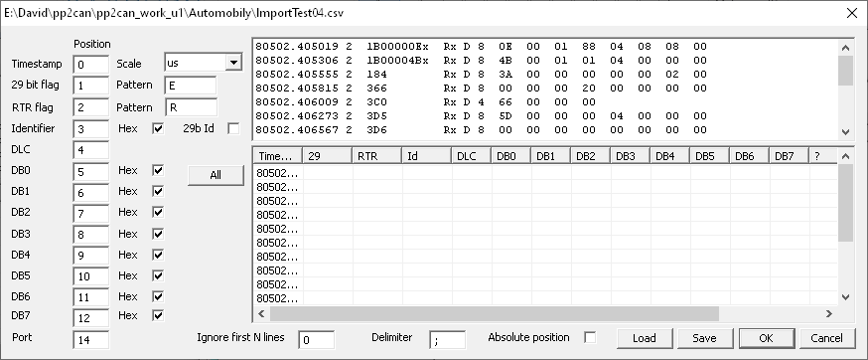Focus the 29 bit flag Pattern field
Screen dimensions: 868x360
coord(191,86)
